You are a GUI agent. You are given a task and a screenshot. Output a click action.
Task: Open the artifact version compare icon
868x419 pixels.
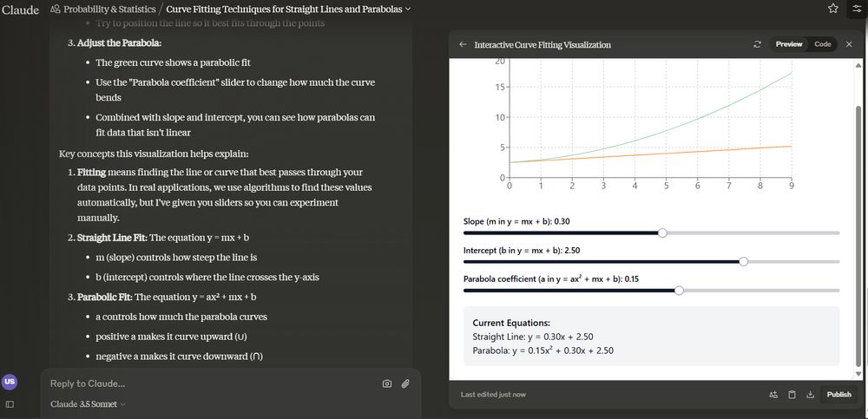coord(773,395)
